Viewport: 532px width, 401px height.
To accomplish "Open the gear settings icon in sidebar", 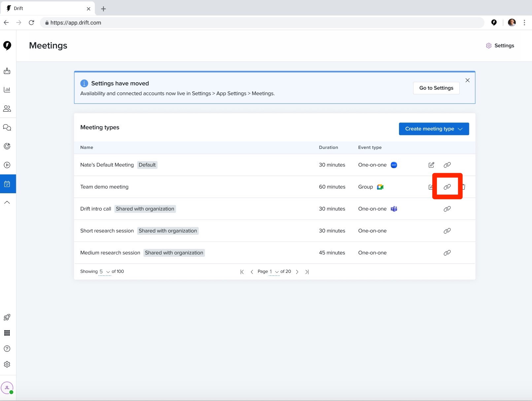I will [7, 364].
